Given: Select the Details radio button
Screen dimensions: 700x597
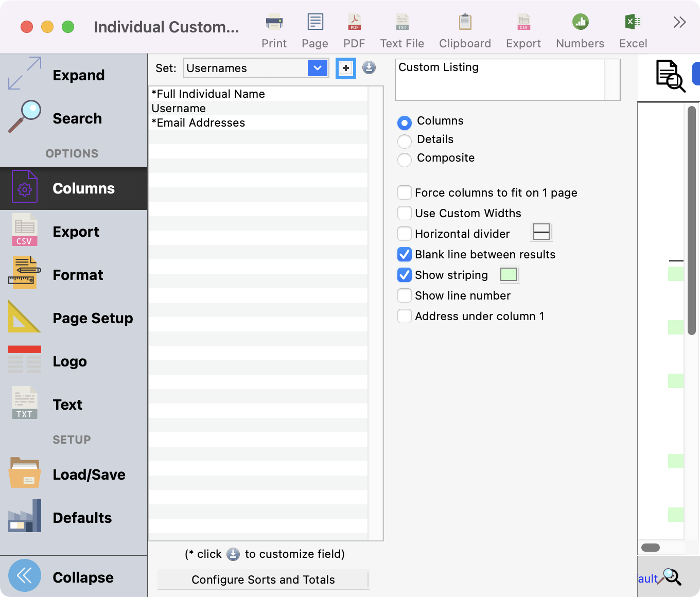Looking at the screenshot, I should 405,140.
